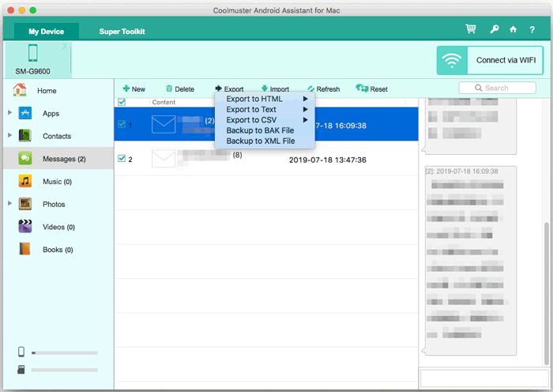
Task: Click the Videos clapperboard icon
Action: (25, 226)
